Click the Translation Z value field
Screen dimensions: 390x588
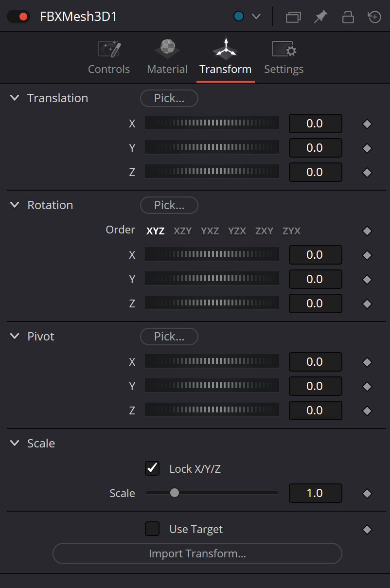(x=316, y=172)
